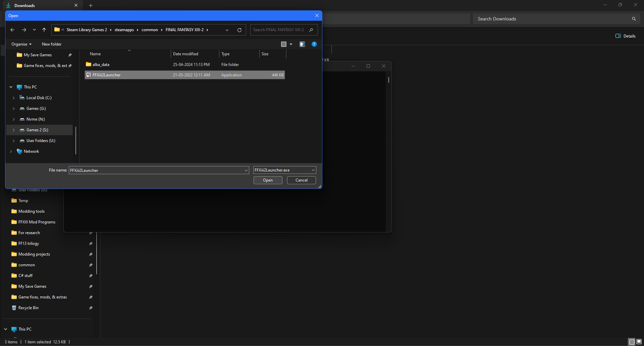Screen dimensions: 644x346
Task: Open the Organise menu
Action: pyautogui.click(x=21, y=44)
